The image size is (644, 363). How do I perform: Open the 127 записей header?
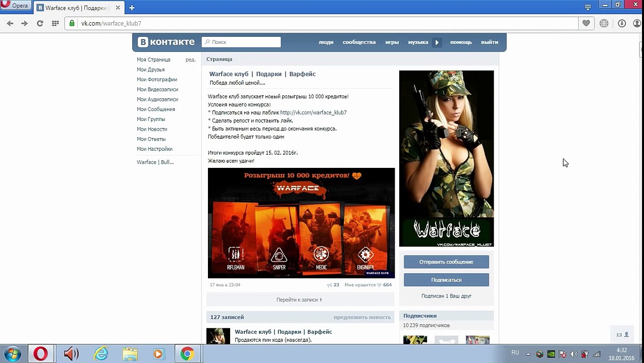pyautogui.click(x=227, y=317)
